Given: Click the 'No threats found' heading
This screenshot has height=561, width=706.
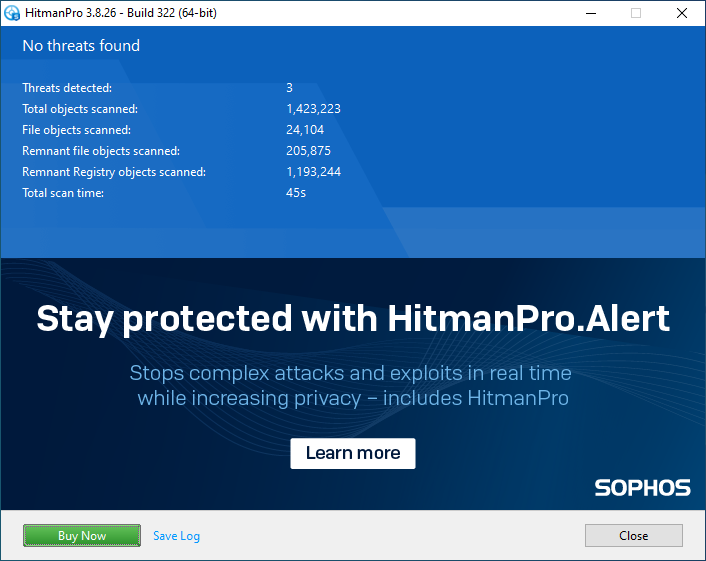Looking at the screenshot, I should tap(81, 46).
